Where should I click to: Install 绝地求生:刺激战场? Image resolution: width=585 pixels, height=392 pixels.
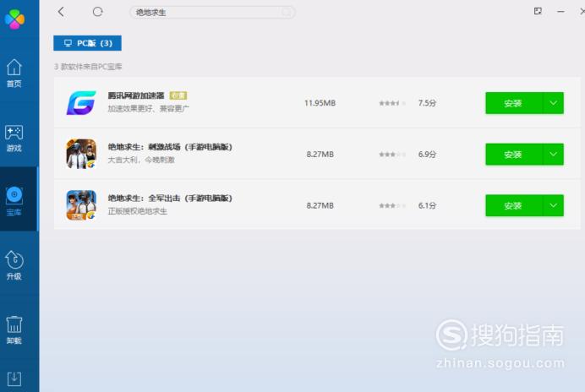[x=513, y=154]
